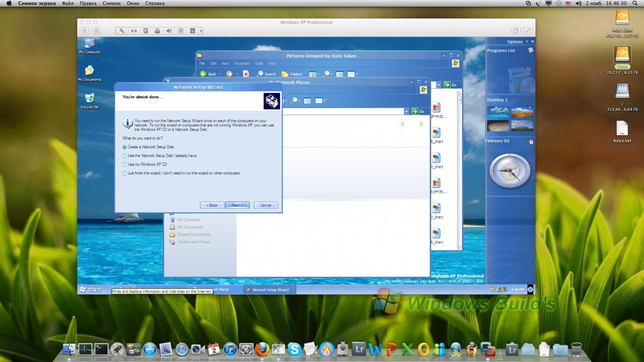The height and width of the screenshot is (362, 644).
Task: Click the Next button in the wizard
Action: pyautogui.click(x=237, y=205)
